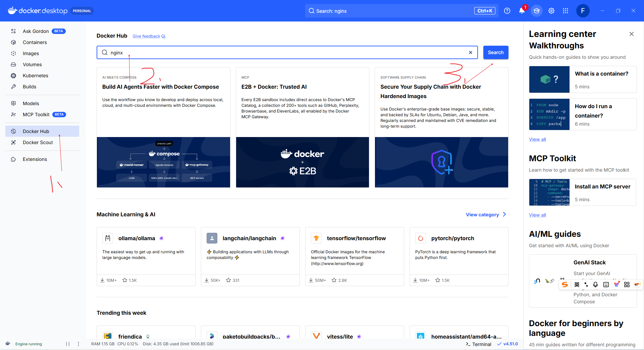
Task: Open the Install an MCP server guide
Action: point(583,192)
